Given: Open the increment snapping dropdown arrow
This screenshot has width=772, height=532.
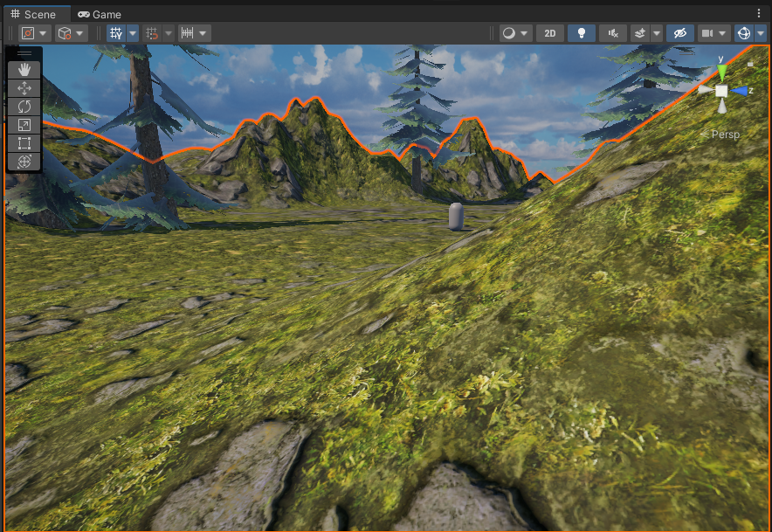Looking at the screenshot, I should pos(203,33).
